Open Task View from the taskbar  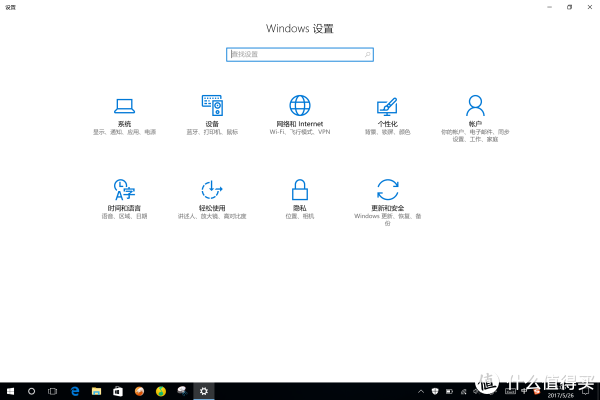[x=52, y=391]
